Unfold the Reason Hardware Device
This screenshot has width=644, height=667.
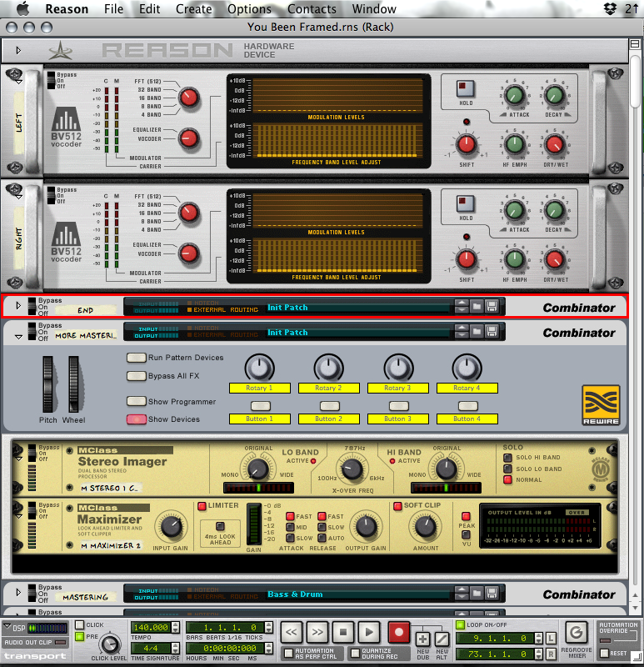(x=18, y=51)
